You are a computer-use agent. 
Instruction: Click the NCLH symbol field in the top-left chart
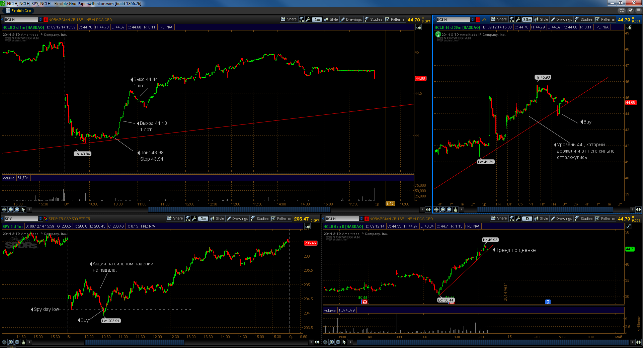coord(21,20)
